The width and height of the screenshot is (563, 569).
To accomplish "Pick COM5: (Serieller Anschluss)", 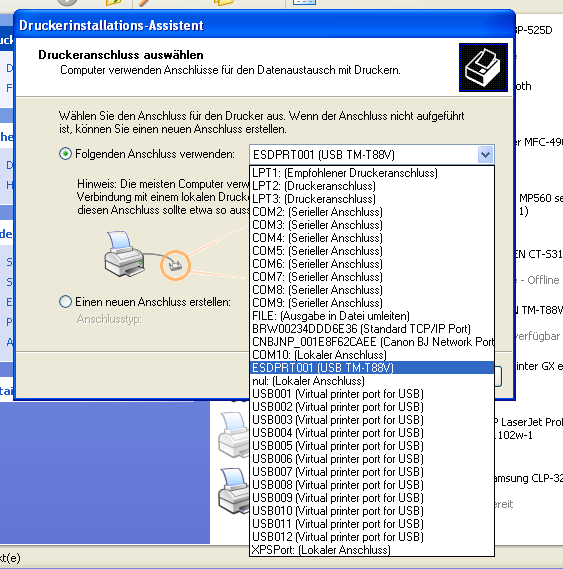I will (x=372, y=251).
